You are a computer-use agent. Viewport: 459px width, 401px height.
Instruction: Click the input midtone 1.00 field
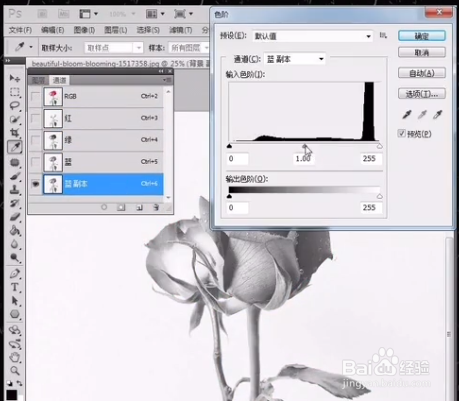[x=303, y=159]
